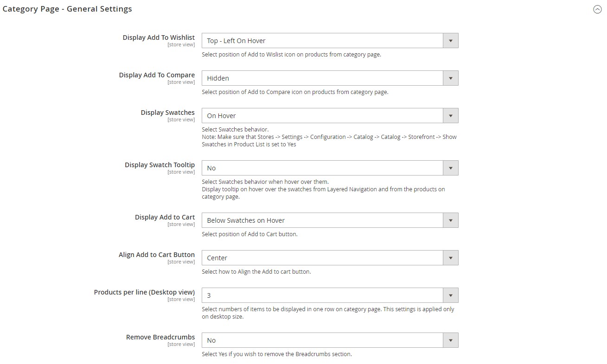Open the Display Swatch Tooltip dropdown
This screenshot has height=364, width=607.
(x=330, y=168)
